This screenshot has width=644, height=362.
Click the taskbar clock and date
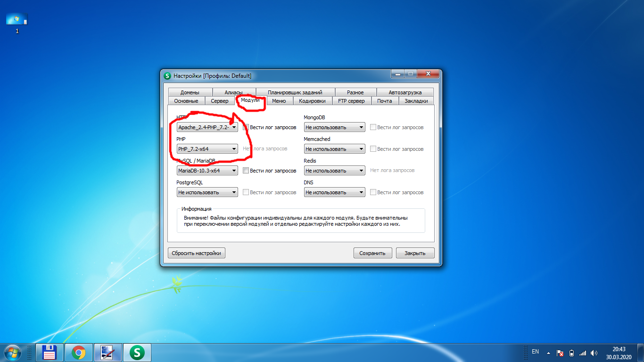coord(619,353)
